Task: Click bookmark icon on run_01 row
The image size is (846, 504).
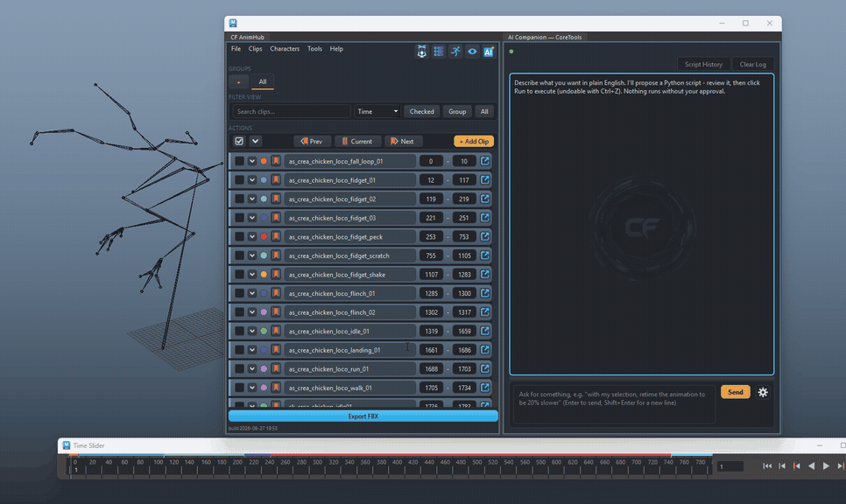Action: click(x=276, y=368)
